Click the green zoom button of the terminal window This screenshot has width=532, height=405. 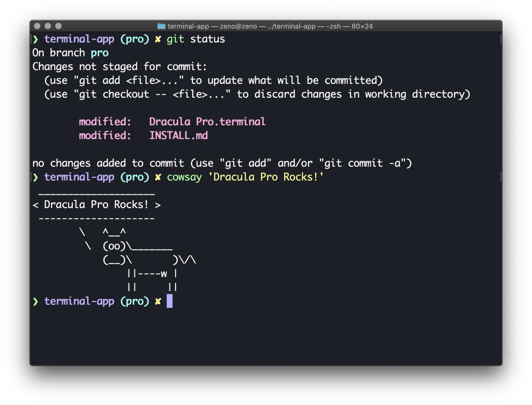coord(58,26)
